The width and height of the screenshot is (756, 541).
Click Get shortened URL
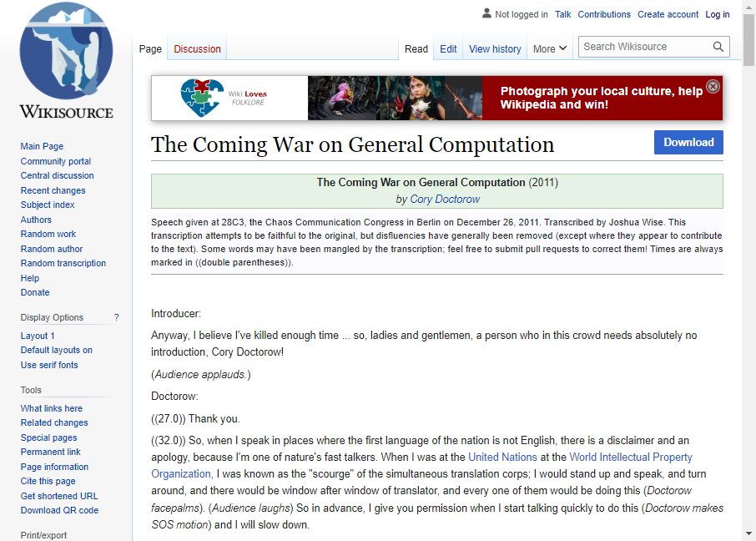pos(58,496)
